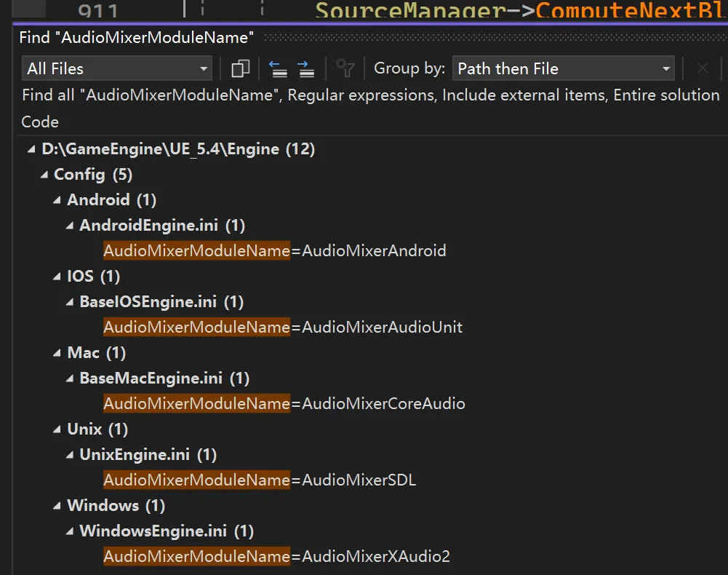
Task: Open the All Files scope dropdown
Action: pyautogui.click(x=116, y=69)
